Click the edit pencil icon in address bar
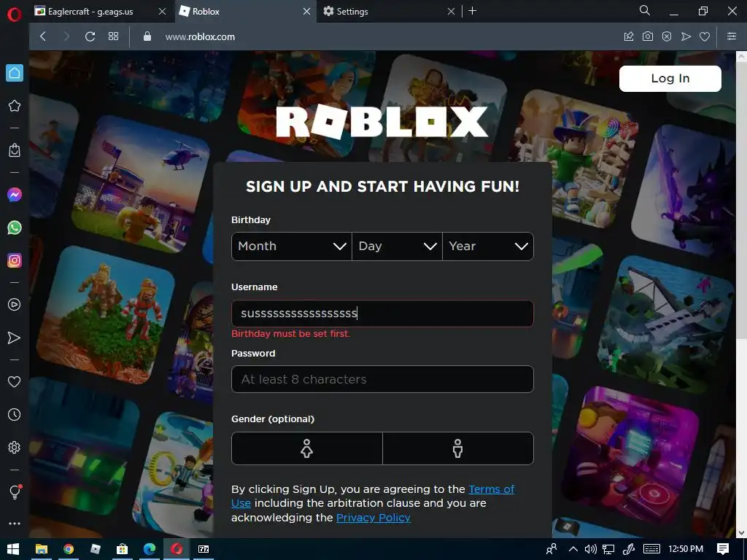The width and height of the screenshot is (747, 560). click(x=629, y=36)
